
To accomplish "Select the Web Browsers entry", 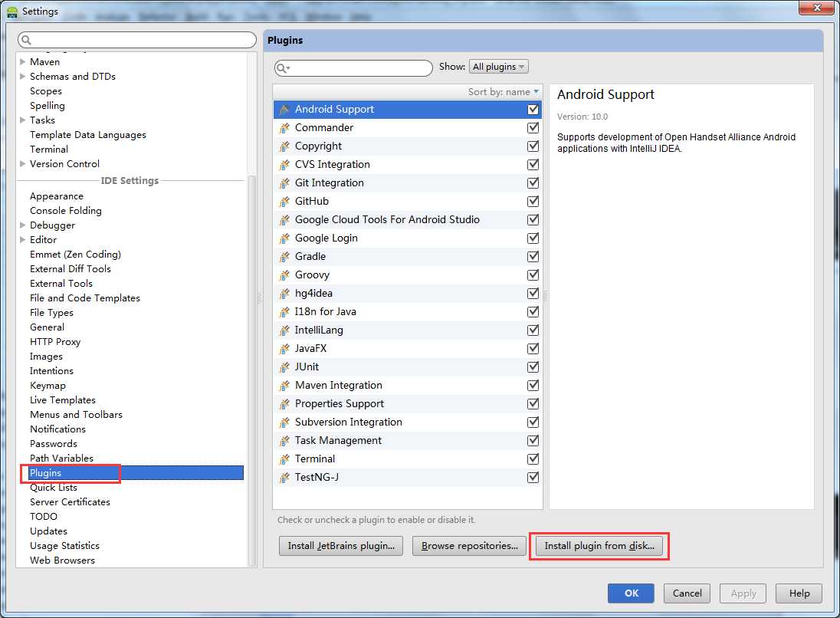I will (x=62, y=560).
